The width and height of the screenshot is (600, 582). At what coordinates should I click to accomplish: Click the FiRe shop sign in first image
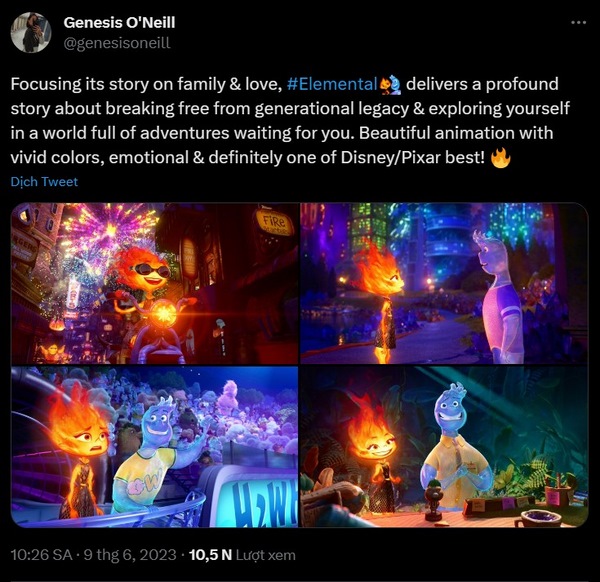(x=273, y=222)
